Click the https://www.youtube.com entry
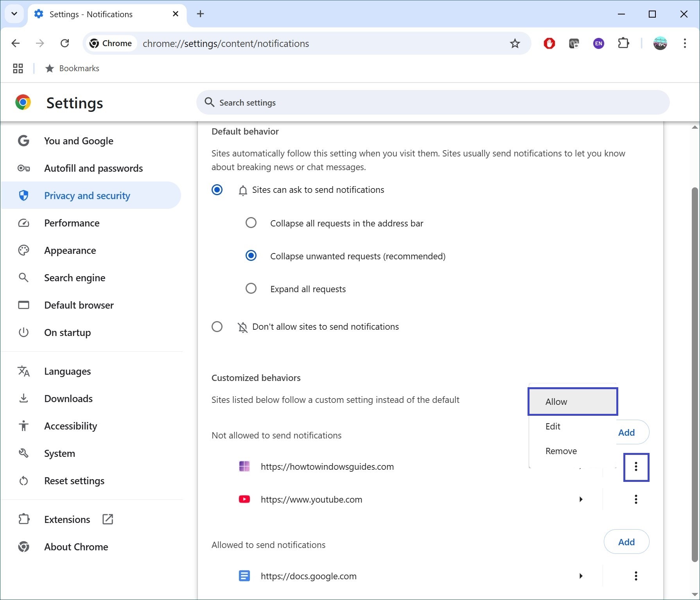 (311, 499)
